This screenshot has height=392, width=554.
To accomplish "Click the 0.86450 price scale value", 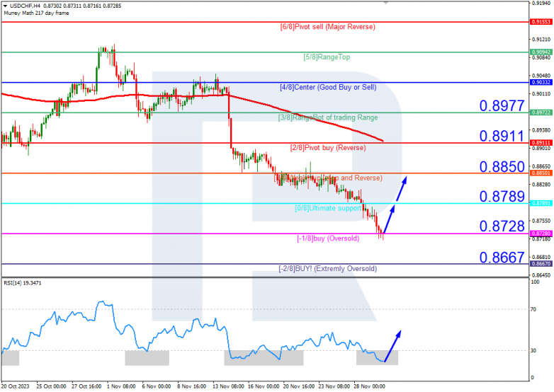I will click(541, 275).
